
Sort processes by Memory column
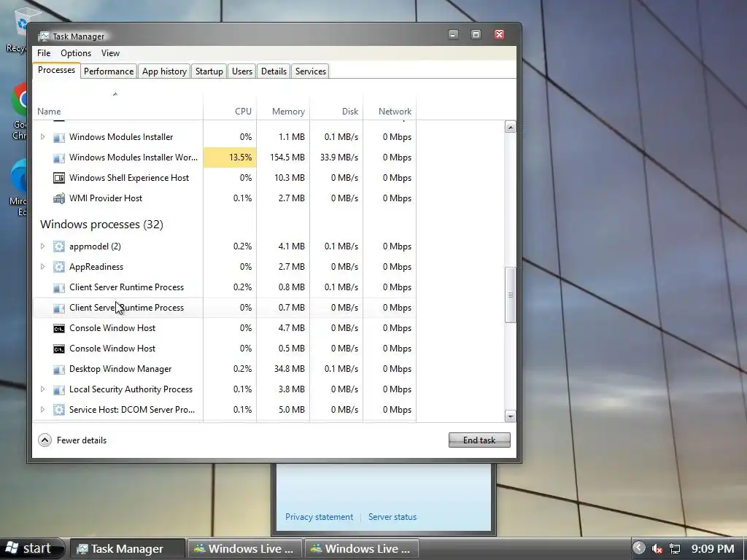pos(284,108)
